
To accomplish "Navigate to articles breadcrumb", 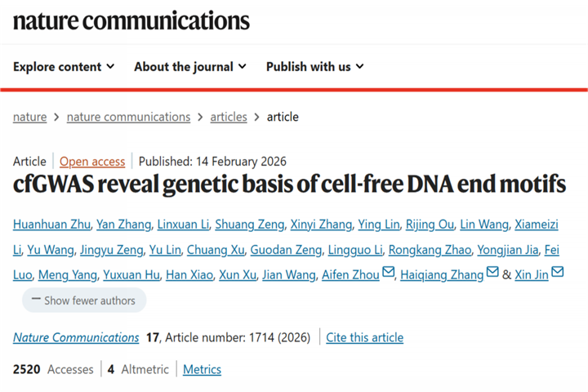I will click(229, 117).
